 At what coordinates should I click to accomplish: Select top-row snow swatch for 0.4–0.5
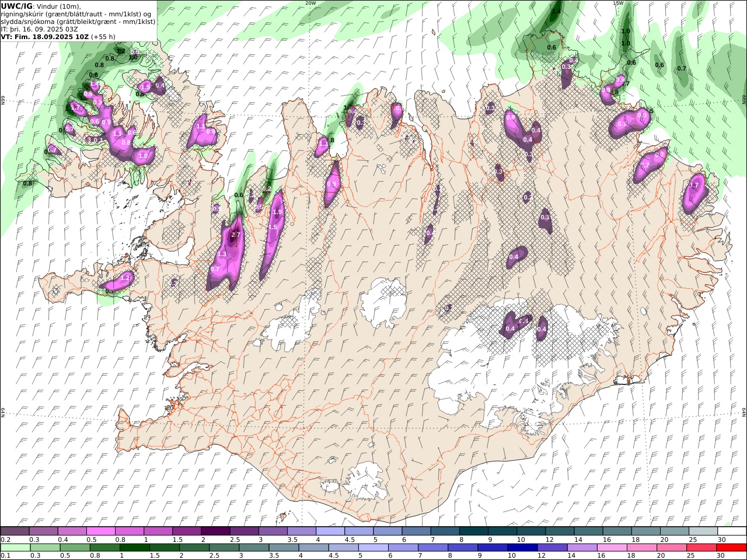(x=72, y=531)
